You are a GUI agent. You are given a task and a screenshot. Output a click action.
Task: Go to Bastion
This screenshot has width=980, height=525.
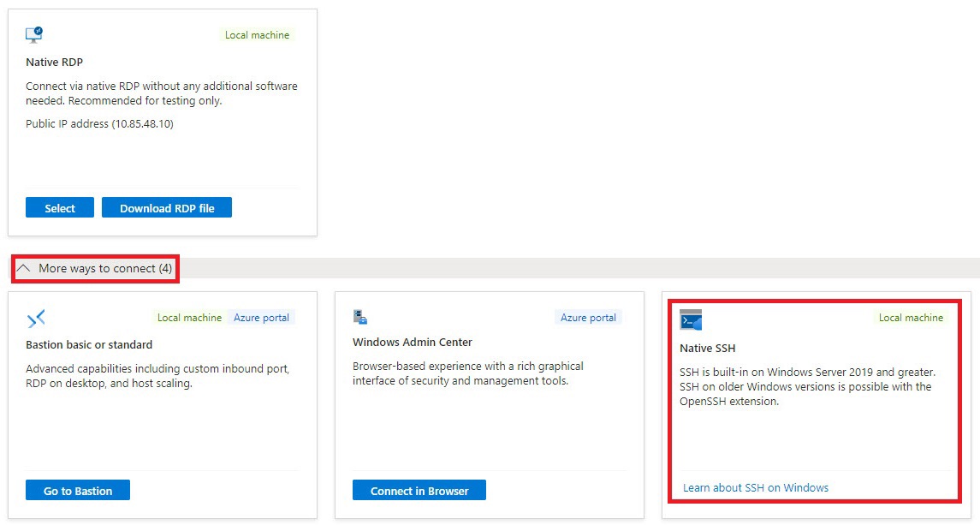coord(78,491)
